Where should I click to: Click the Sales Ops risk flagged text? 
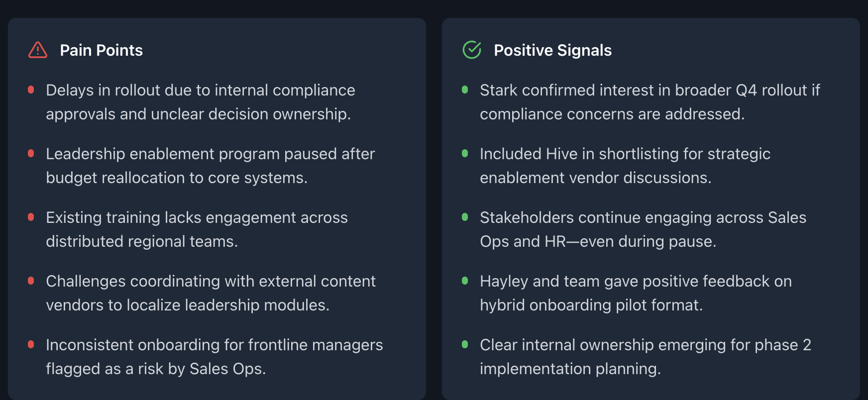(x=215, y=357)
